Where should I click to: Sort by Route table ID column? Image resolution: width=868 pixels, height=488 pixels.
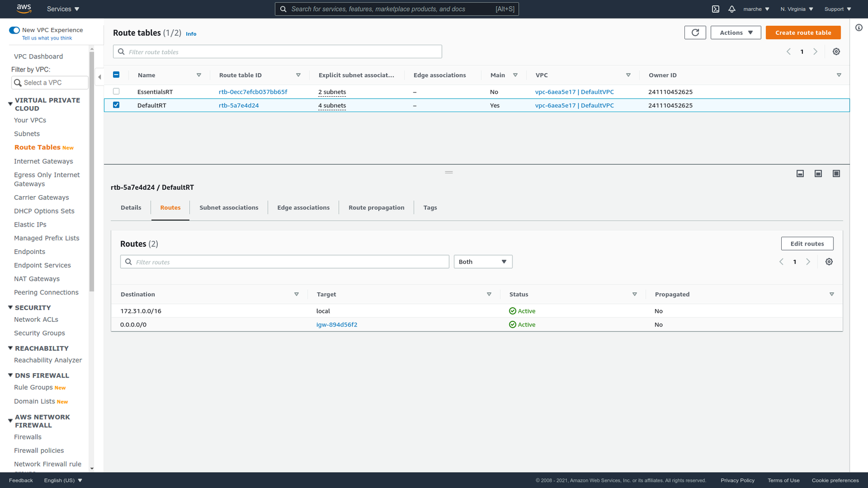[x=298, y=75]
